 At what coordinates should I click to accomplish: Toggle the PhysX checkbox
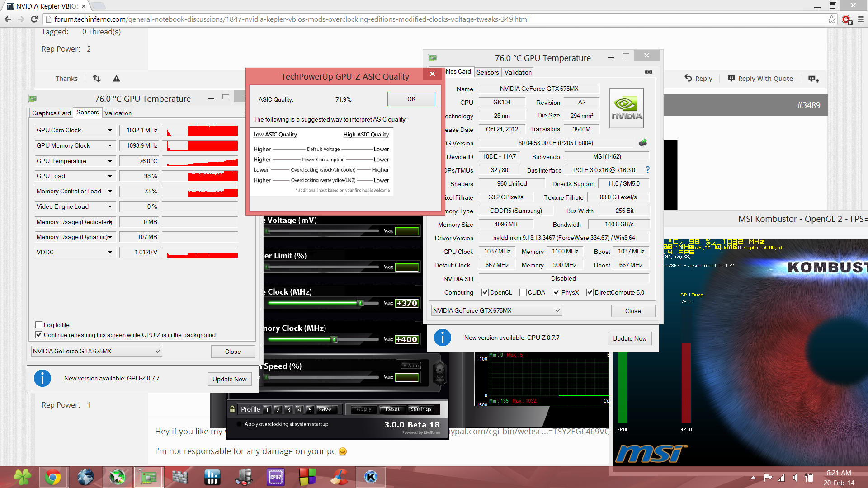557,292
